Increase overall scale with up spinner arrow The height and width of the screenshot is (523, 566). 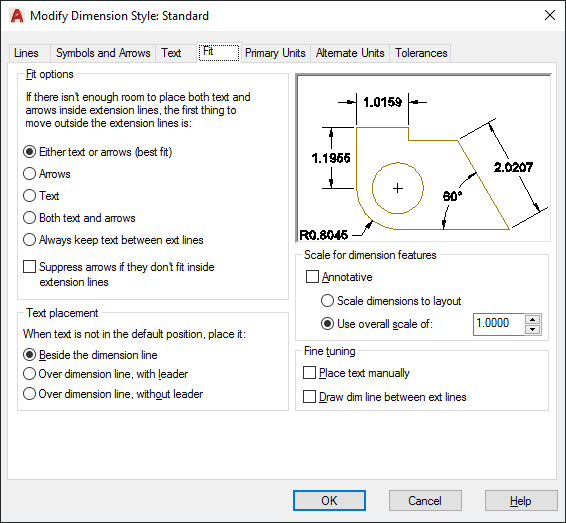point(532,319)
